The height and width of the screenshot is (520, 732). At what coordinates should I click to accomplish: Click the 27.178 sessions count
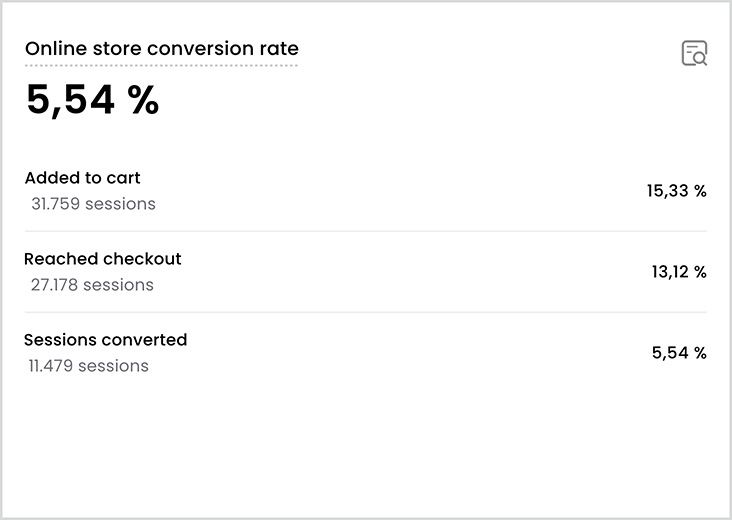(92, 285)
